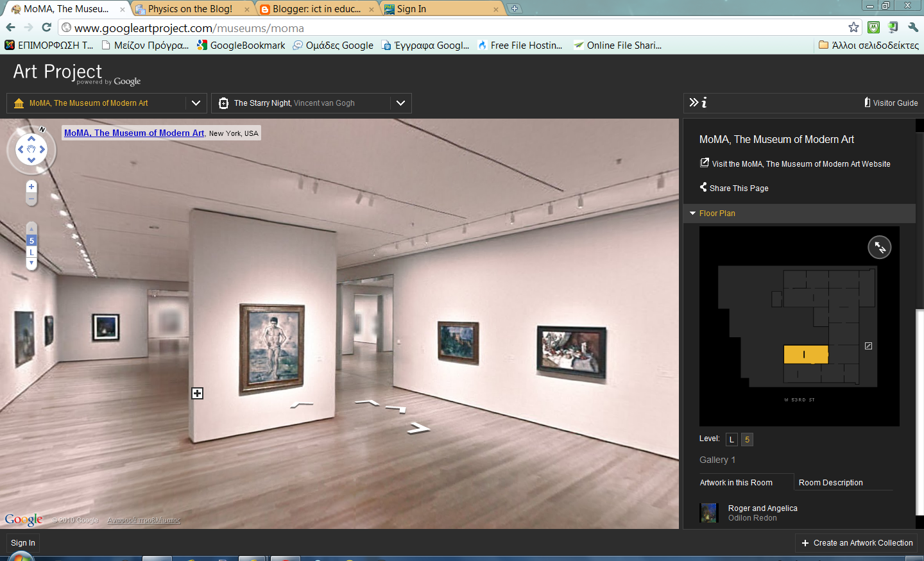924x561 pixels.
Task: Open the museum selector dropdown arrow
Action: point(196,103)
